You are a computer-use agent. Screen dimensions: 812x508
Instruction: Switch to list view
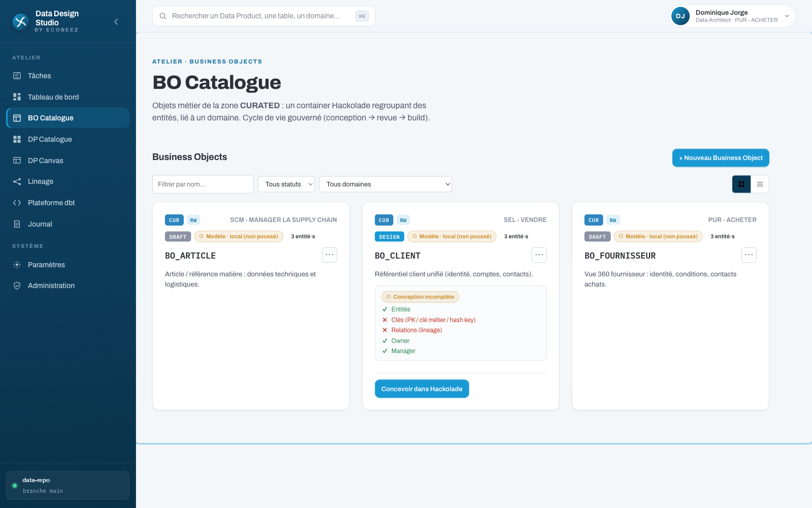tap(760, 184)
